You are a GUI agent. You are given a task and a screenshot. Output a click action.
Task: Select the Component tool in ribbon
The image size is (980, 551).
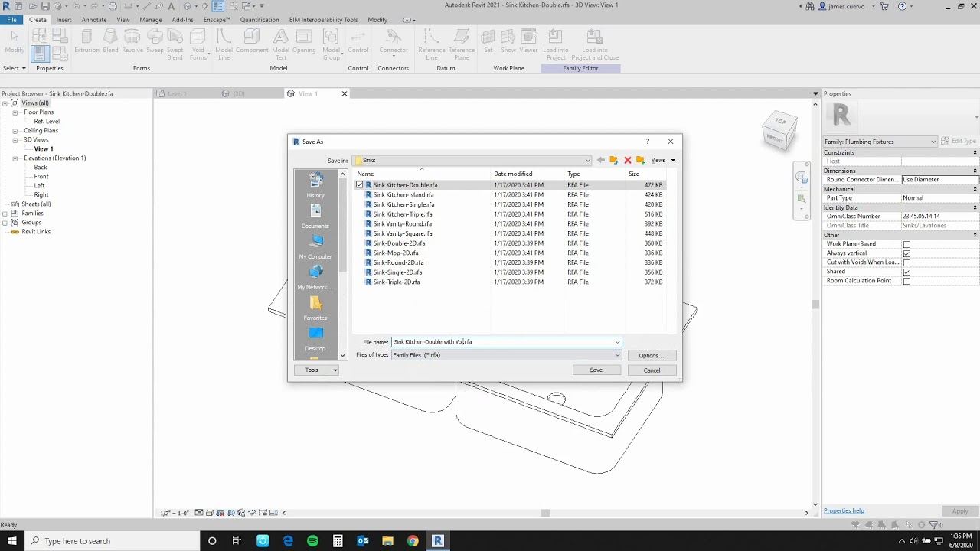coord(252,41)
